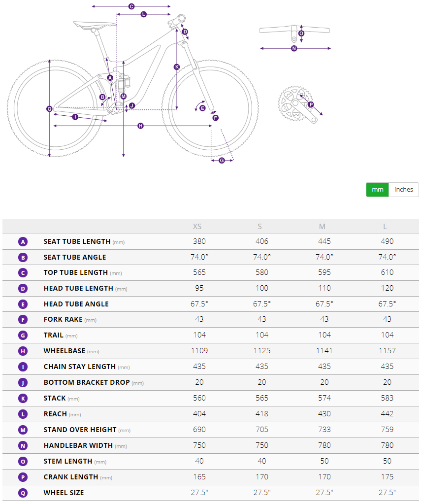
Task: Click the N marker under handlebar diagram
Action: [x=294, y=48]
